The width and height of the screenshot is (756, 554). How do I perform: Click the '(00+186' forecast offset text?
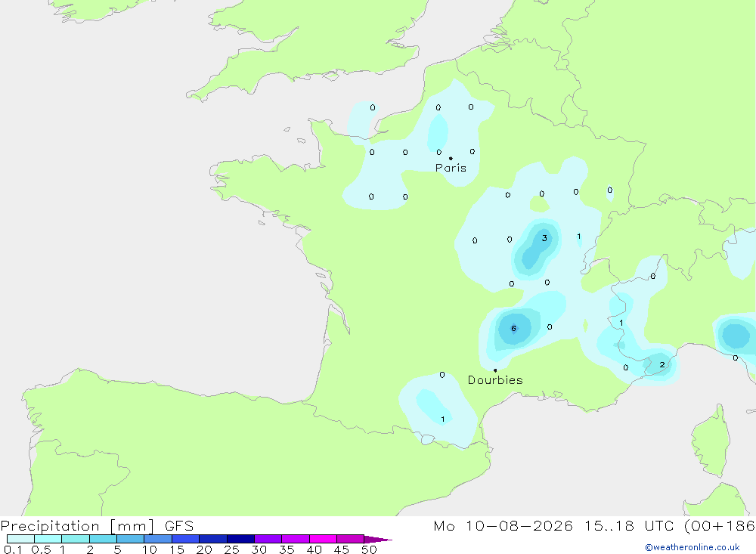click(720, 526)
